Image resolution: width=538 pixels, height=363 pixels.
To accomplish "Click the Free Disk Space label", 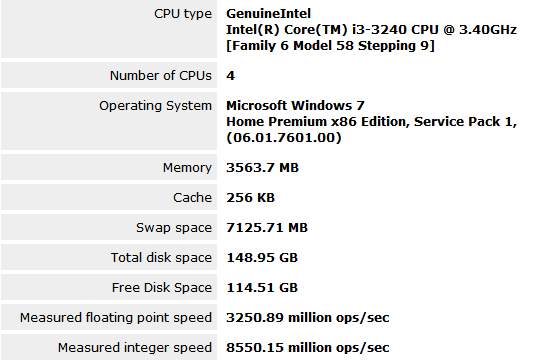I will pyautogui.click(x=162, y=288).
